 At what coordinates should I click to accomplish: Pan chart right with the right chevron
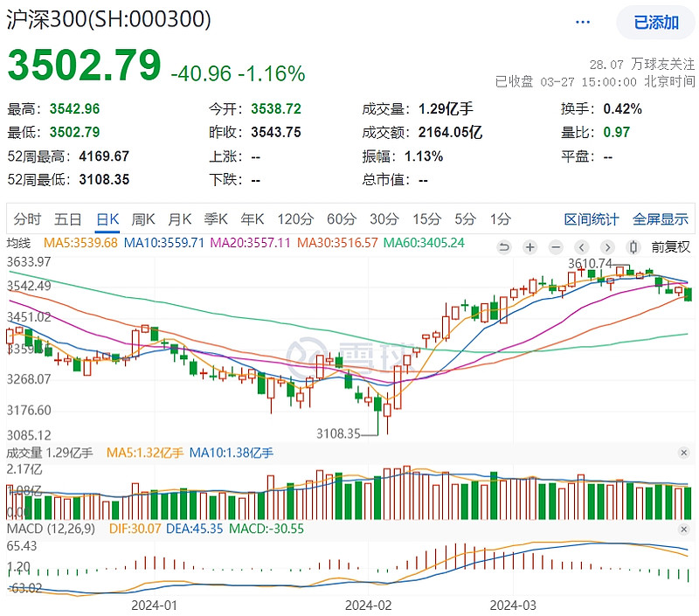click(x=607, y=247)
